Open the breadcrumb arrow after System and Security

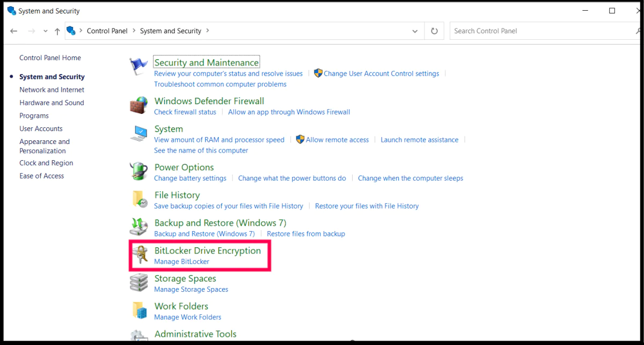pos(207,31)
